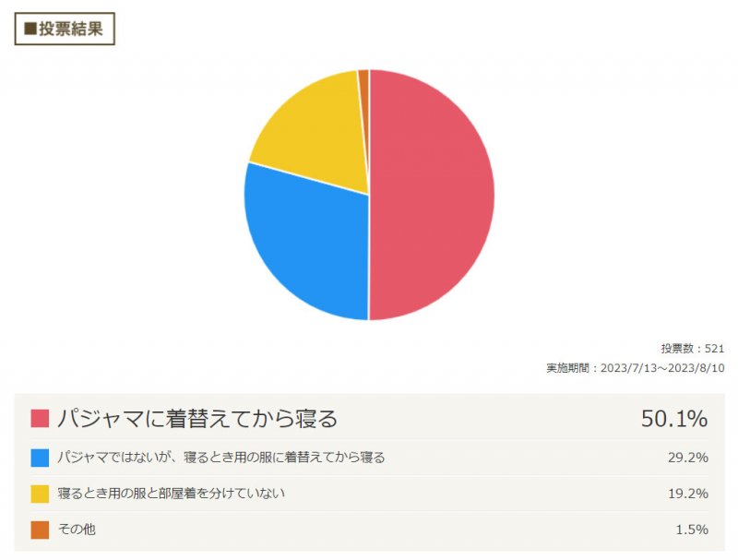
Task: Click the 投票数：521 vote count text
Action: [x=693, y=349]
